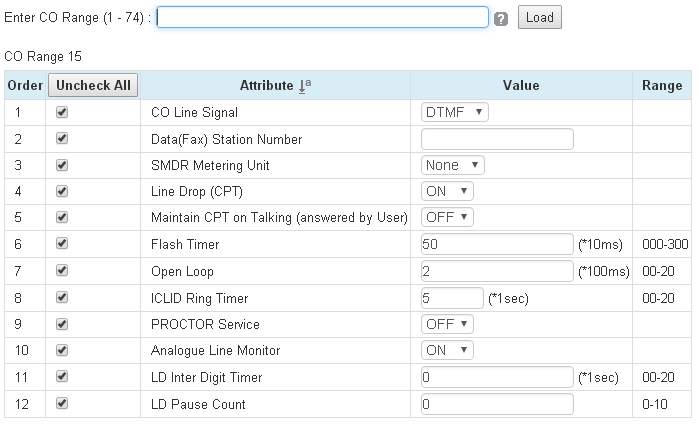Expand the SMDR Metering Unit dropdown
Image resolution: width=699 pixels, height=430 pixels.
452,165
